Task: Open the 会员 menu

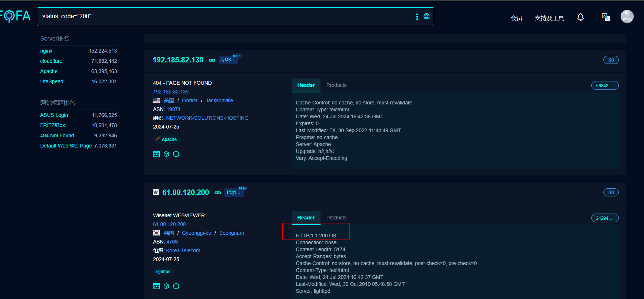Action: (x=516, y=18)
